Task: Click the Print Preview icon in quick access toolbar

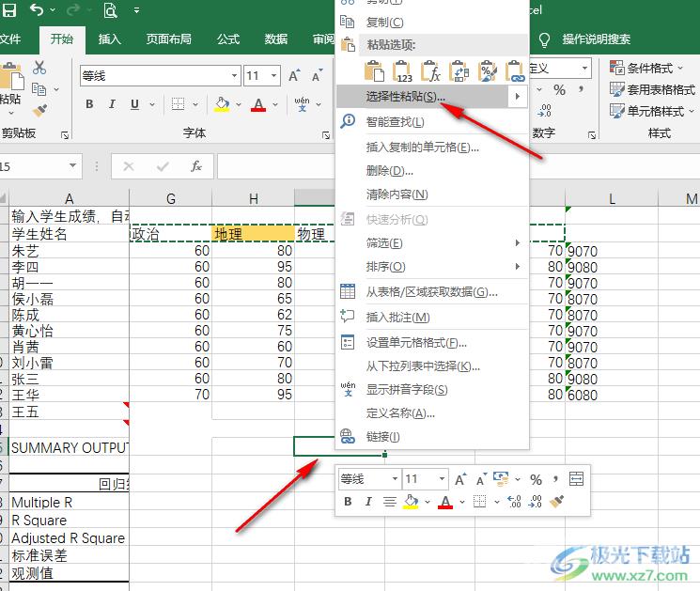Action: click(x=110, y=9)
